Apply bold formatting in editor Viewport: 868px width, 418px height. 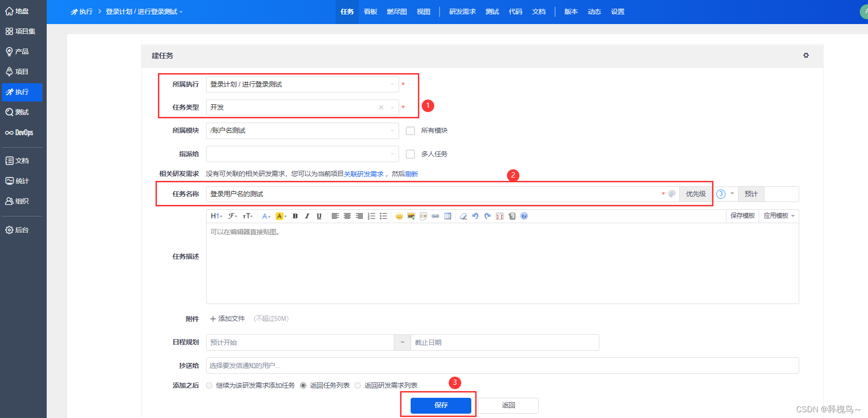coord(295,216)
